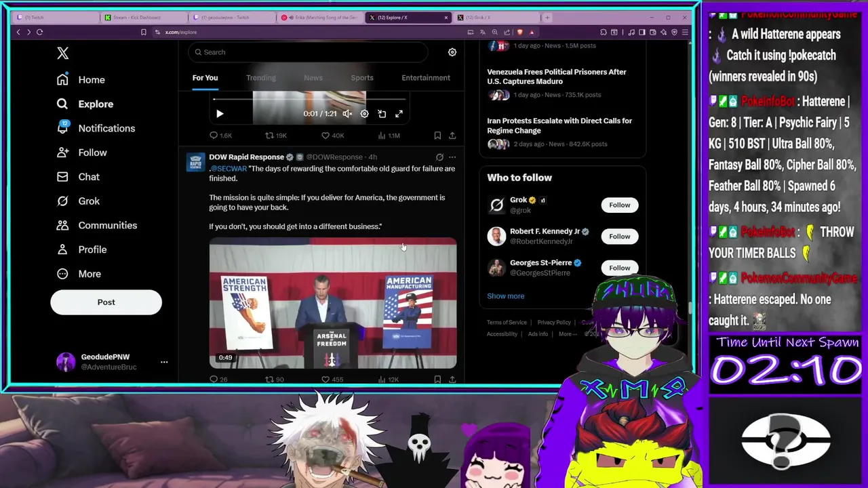The width and height of the screenshot is (868, 488).
Task: Switch to the Stream - Kick Dashboard tab
Action: (142, 18)
